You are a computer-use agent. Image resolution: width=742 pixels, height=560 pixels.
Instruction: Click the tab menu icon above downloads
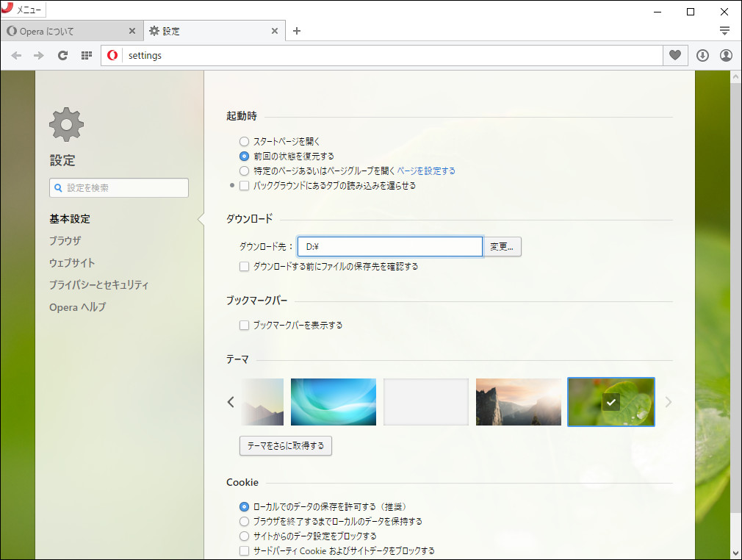[725, 30]
